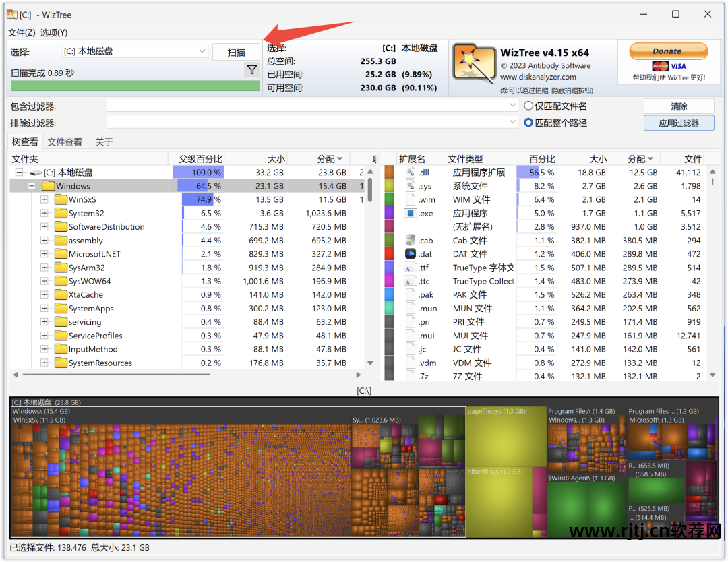Click the 应用过滤器 button
The width and height of the screenshot is (728, 562).
(x=679, y=123)
